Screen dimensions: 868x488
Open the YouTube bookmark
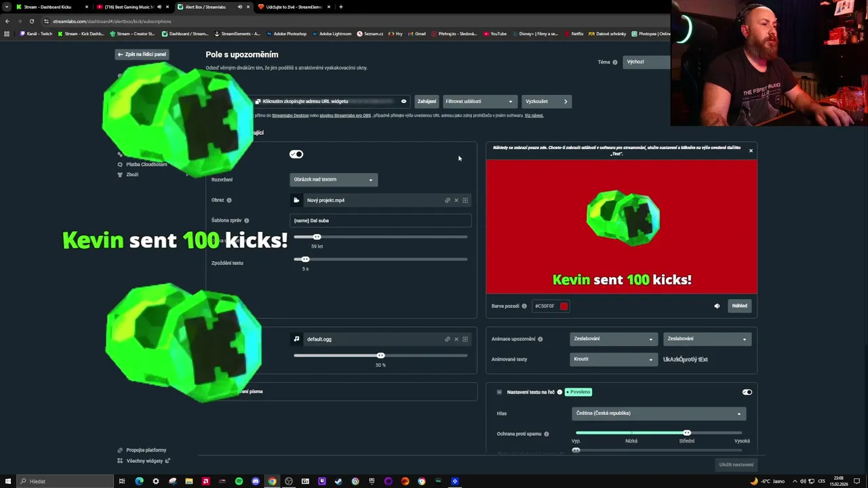click(x=495, y=34)
